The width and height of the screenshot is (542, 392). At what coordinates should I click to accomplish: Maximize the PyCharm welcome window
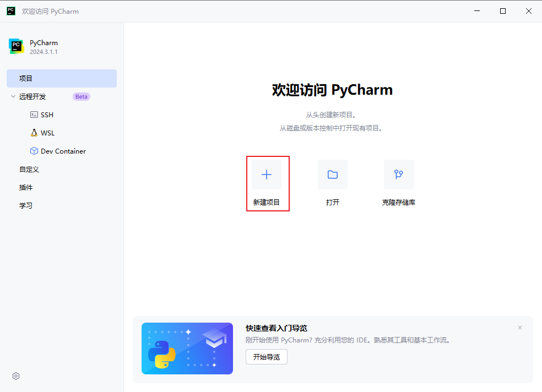503,11
